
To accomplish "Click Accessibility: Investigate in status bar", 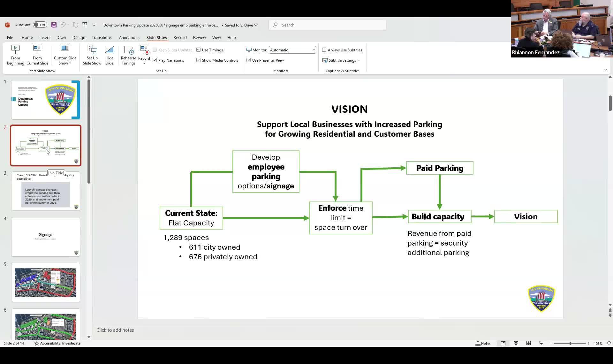I will 57,343.
